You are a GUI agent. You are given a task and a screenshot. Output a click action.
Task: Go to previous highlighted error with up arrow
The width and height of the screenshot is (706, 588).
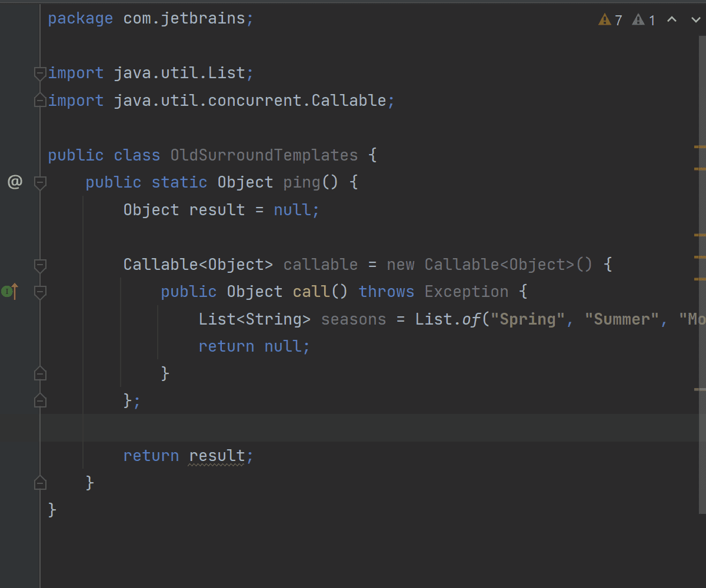672,20
